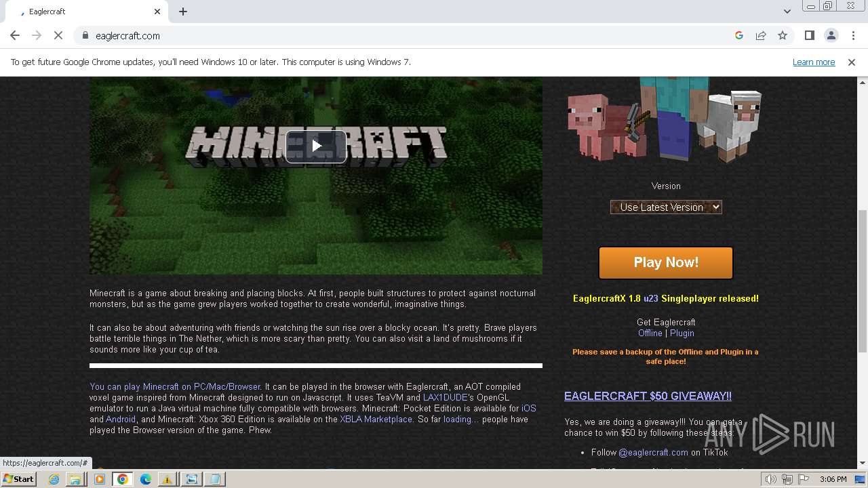
Task: Open a new tab with plus button
Action: tap(183, 12)
